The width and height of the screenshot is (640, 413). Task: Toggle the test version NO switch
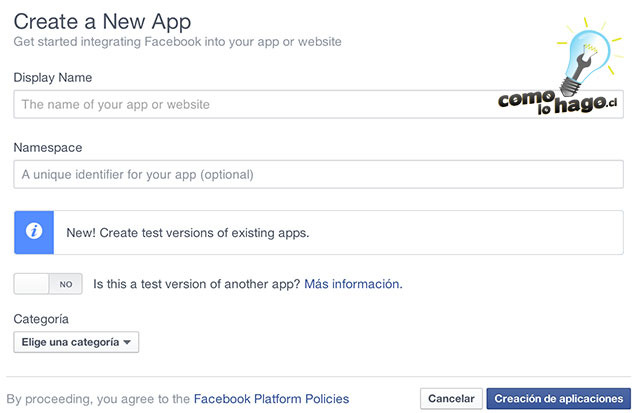[x=48, y=284]
